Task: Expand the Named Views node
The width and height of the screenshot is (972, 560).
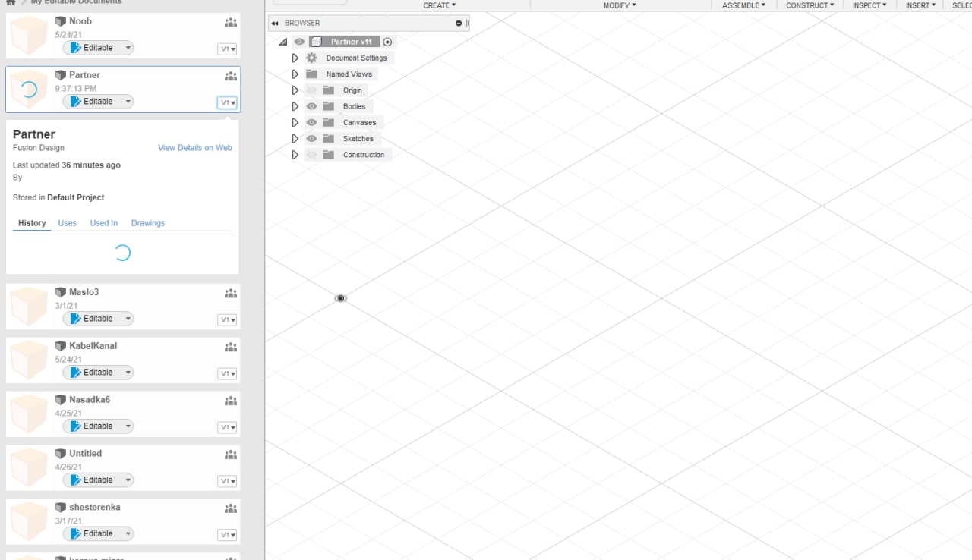Action: 295,74
